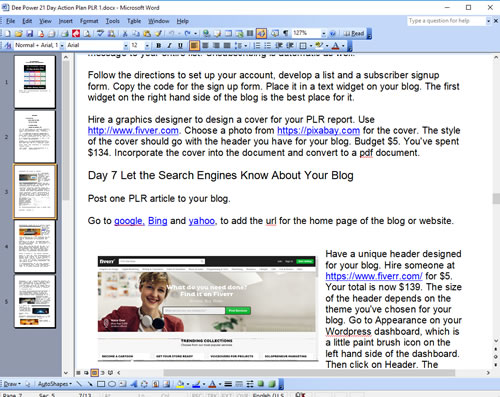Click the Cut scissors icon
Viewport: 500px width, 397px height.
coord(125,33)
